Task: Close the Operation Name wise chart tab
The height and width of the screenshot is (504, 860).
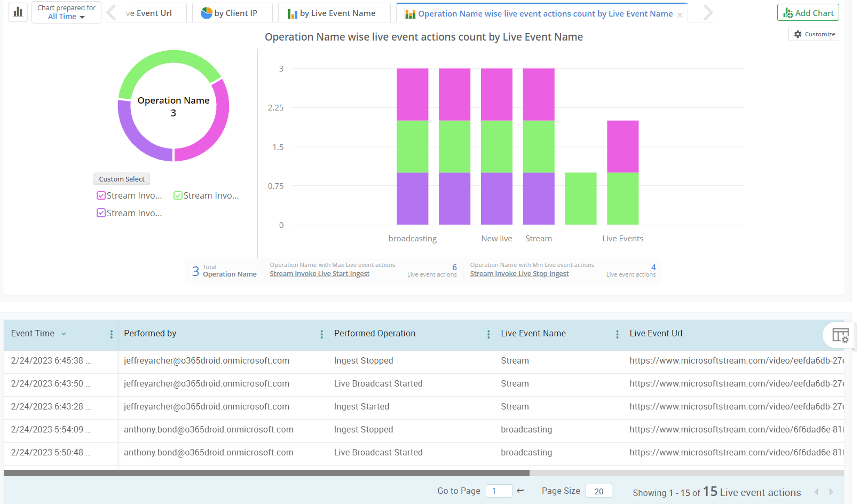Action: point(680,15)
